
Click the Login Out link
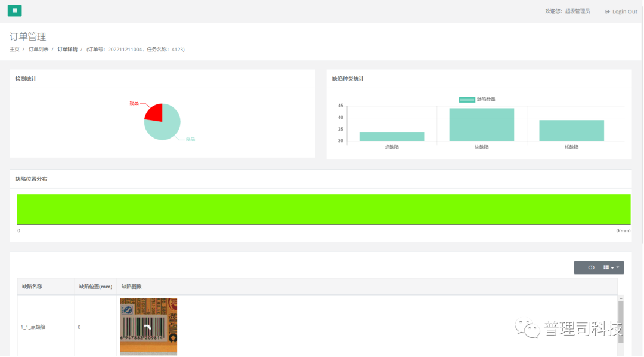pyautogui.click(x=621, y=11)
